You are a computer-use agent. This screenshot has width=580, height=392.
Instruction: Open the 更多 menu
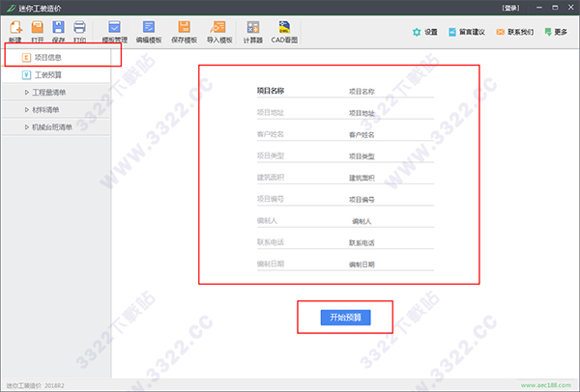tap(556, 32)
